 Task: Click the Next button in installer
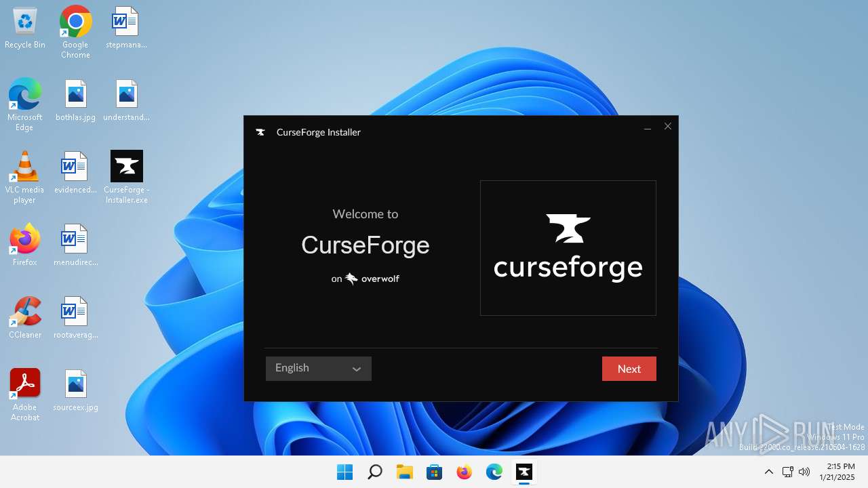tap(629, 369)
